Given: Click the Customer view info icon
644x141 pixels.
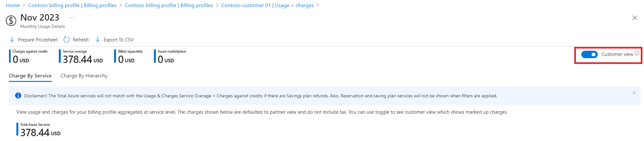Looking at the screenshot, I should tap(637, 53).
